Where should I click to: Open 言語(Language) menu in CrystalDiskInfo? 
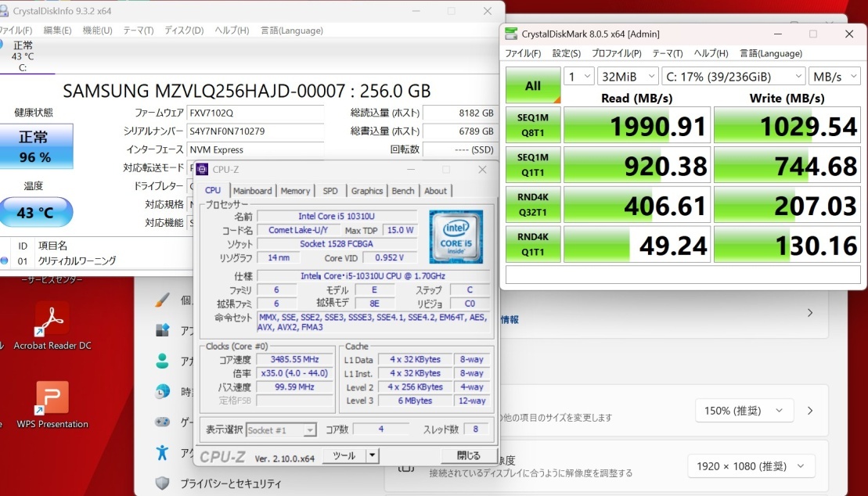[x=292, y=31]
